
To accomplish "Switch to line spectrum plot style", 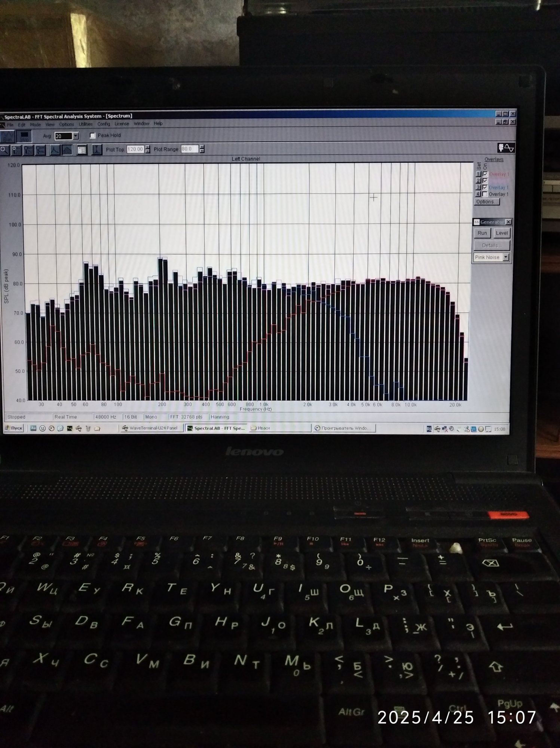I will click(55, 150).
